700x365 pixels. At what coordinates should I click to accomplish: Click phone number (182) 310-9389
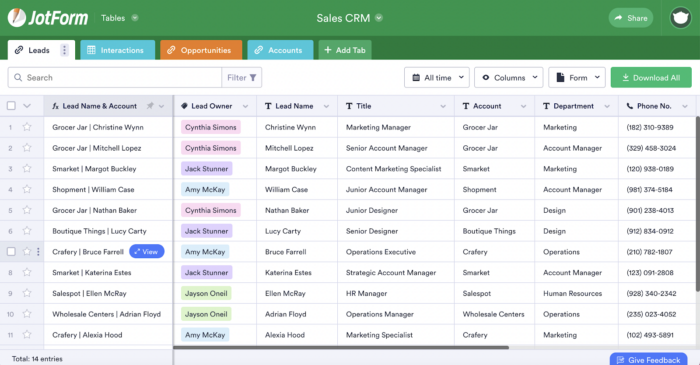tap(650, 127)
